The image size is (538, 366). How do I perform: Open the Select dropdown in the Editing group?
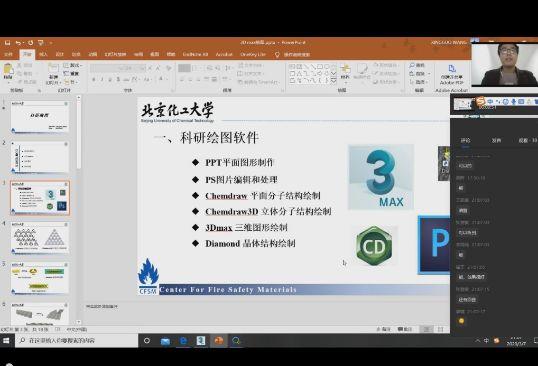419,82
